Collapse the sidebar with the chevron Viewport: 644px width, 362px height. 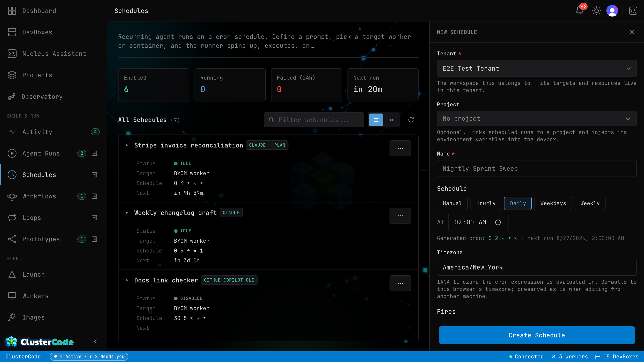tap(95, 341)
